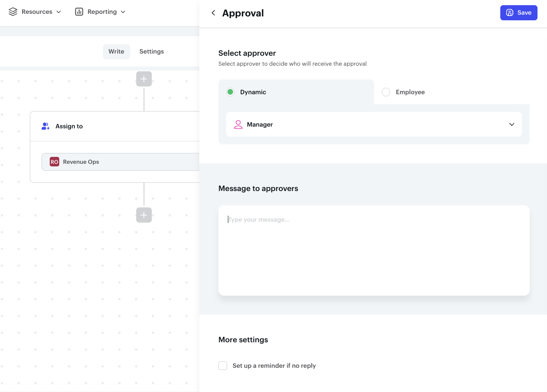
Task: Open the Resources dropdown menu
Action: (x=35, y=12)
